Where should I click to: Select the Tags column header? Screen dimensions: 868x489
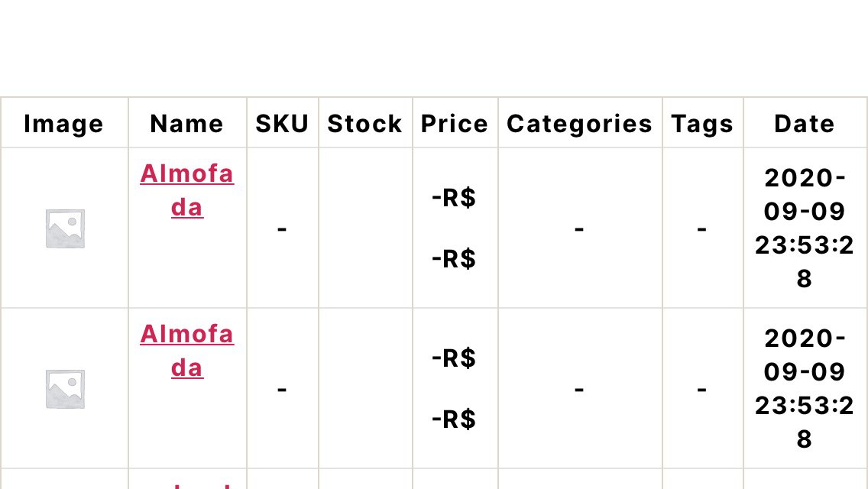[702, 124]
